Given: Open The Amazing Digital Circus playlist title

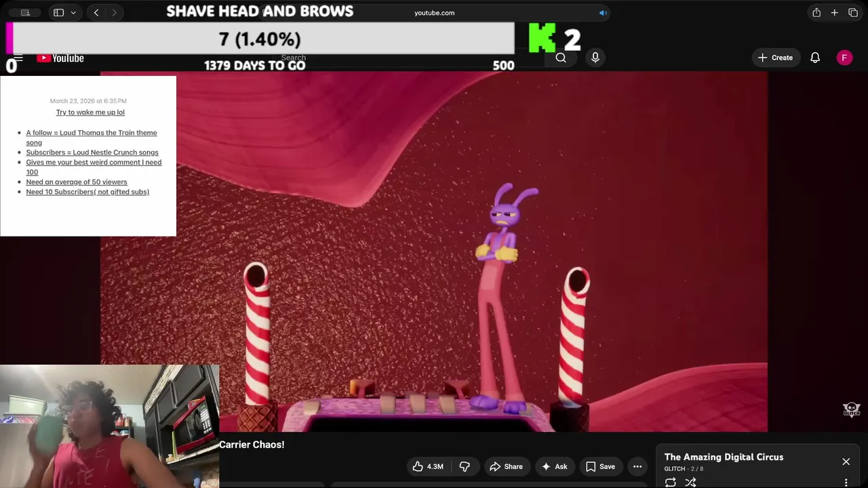Looking at the screenshot, I should click(724, 457).
